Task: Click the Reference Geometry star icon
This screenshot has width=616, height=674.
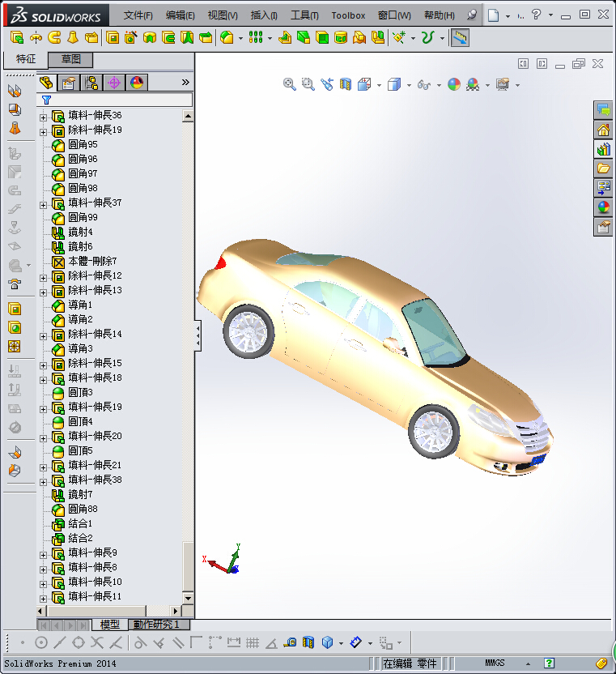Action: point(398,38)
